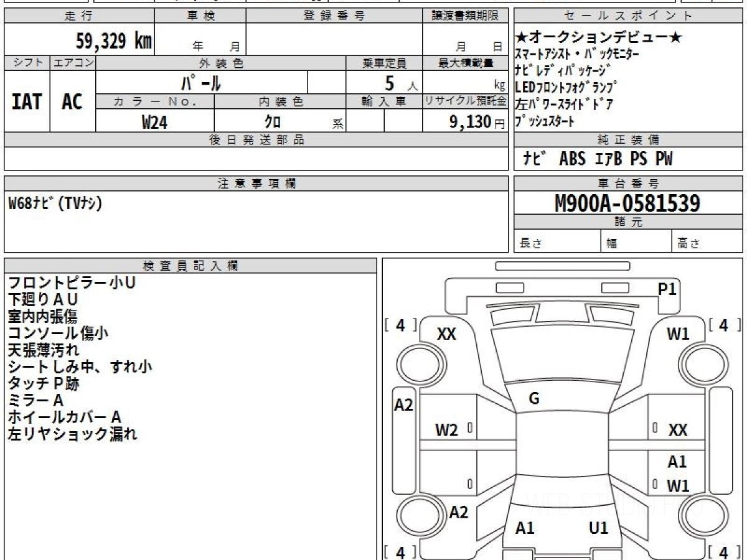The image size is (747, 560).
Task: Select the 譲渡書類期限 header cell
Action: coord(465,16)
